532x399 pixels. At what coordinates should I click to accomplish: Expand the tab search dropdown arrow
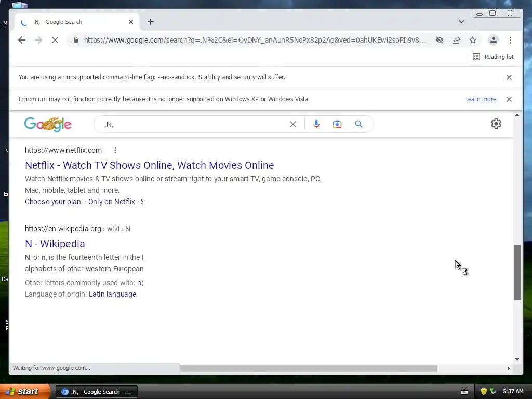[x=461, y=22]
